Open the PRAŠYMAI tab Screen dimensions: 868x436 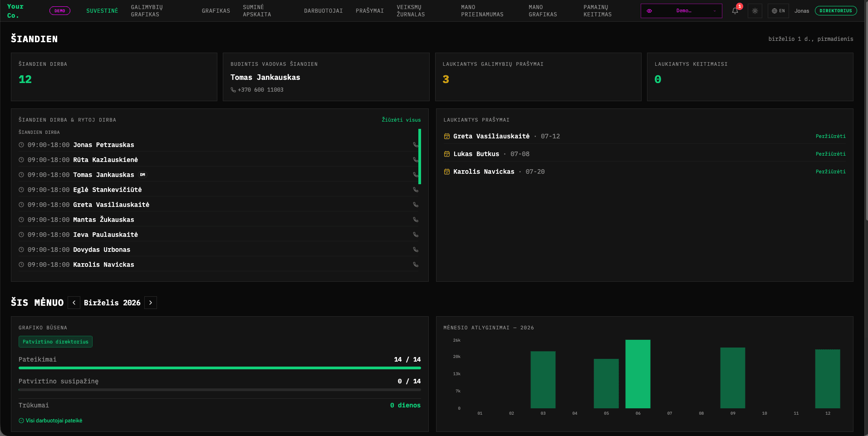[370, 11]
